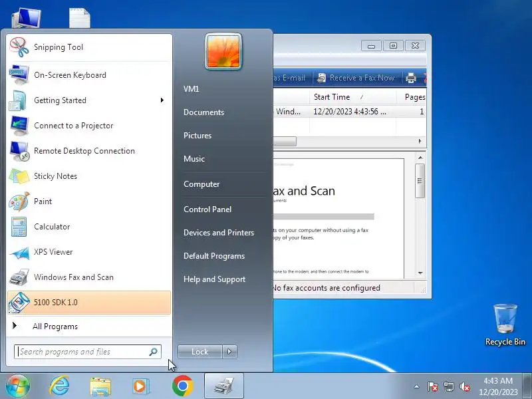Open Computer from Start menu
The height and width of the screenshot is (399, 532).
(x=201, y=184)
